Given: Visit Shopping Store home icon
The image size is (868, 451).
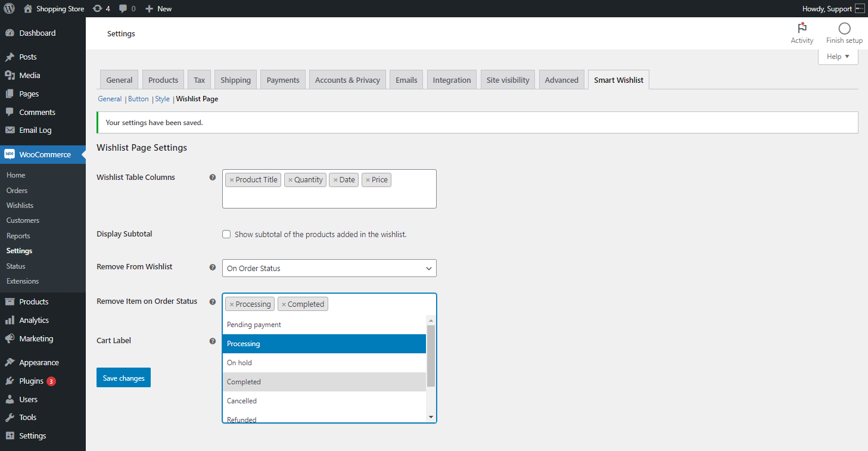Looking at the screenshot, I should pyautogui.click(x=28, y=9).
